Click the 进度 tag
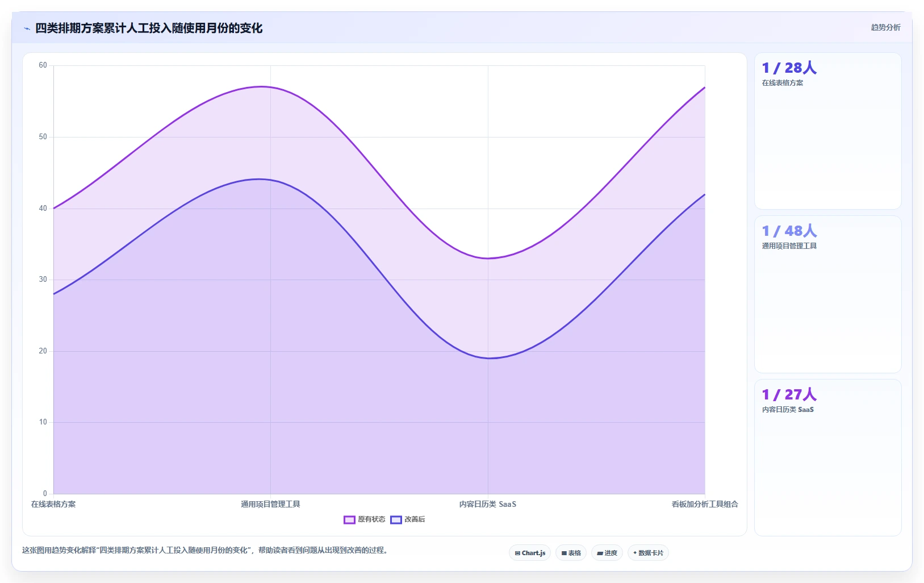The image size is (924, 583). tap(607, 553)
